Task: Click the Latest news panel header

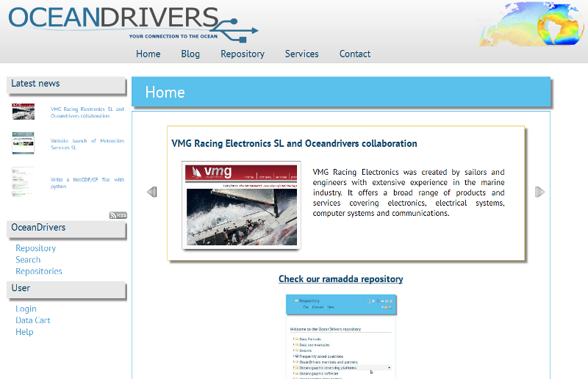Action: (66, 84)
